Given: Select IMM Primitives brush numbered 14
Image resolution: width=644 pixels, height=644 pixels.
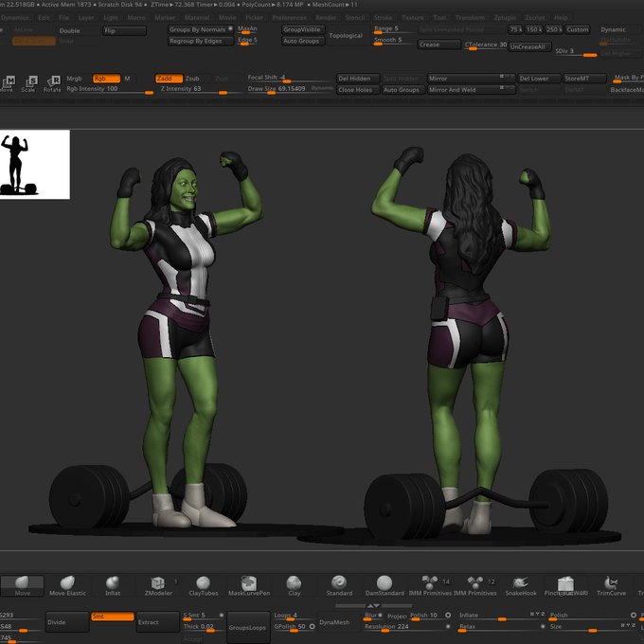Looking at the screenshot, I should pos(430,585).
